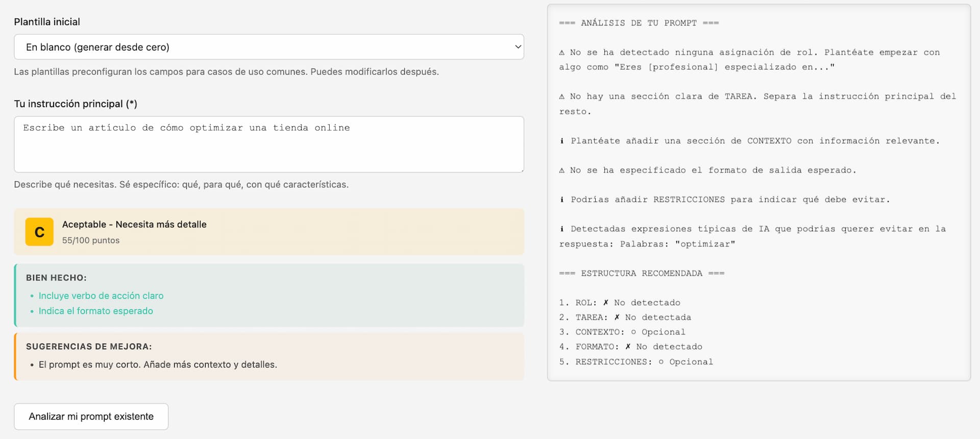Click the 'ESTRUCTURA RECOMENDADA' heading

click(642, 274)
